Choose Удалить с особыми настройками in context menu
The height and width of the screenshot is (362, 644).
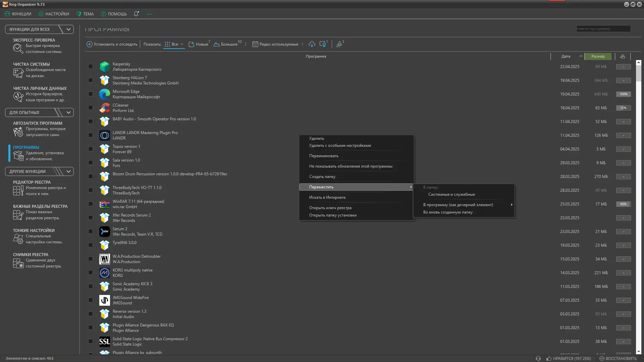pos(340,145)
